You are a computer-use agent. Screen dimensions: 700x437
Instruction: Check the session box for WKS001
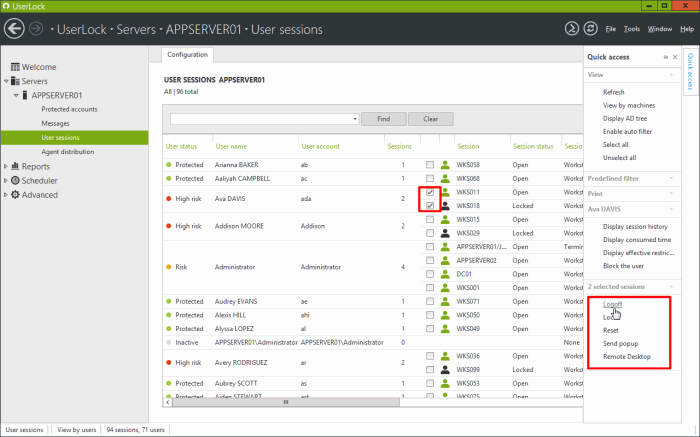430,287
